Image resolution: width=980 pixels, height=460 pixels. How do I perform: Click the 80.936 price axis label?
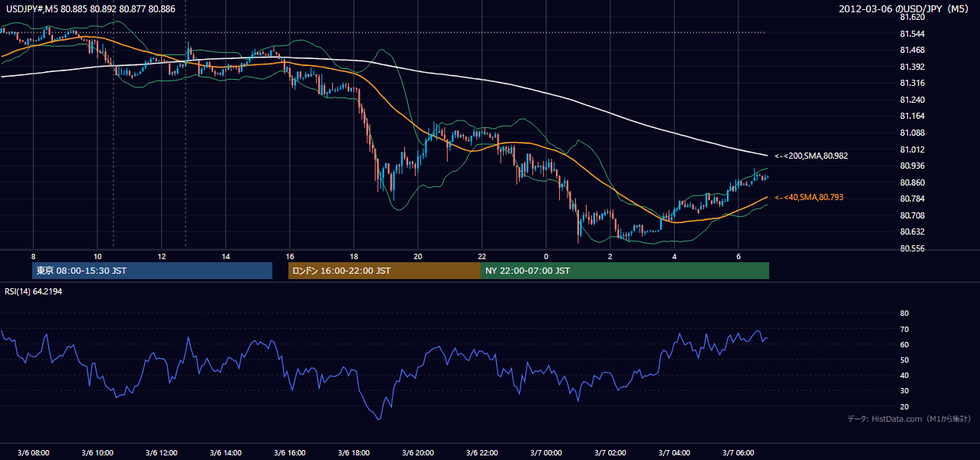pyautogui.click(x=911, y=166)
